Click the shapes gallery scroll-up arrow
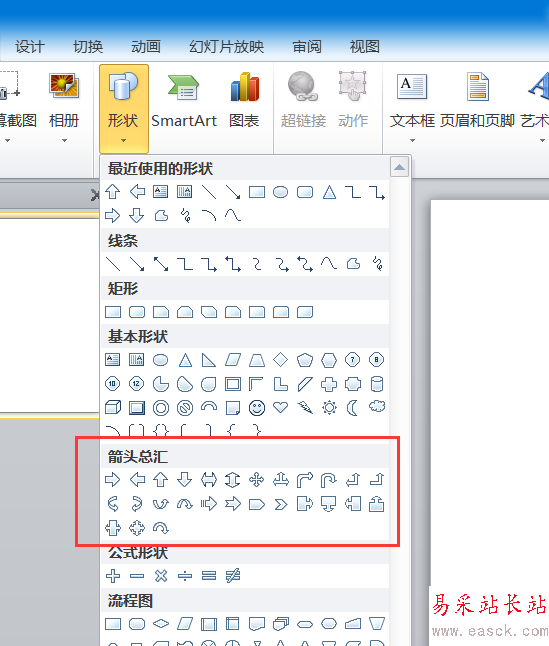 [x=399, y=167]
